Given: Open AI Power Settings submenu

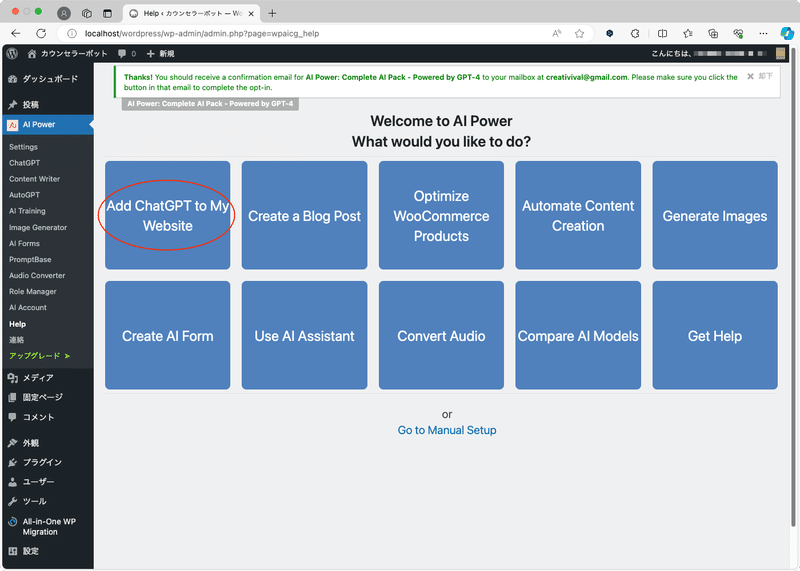Looking at the screenshot, I should point(23,147).
